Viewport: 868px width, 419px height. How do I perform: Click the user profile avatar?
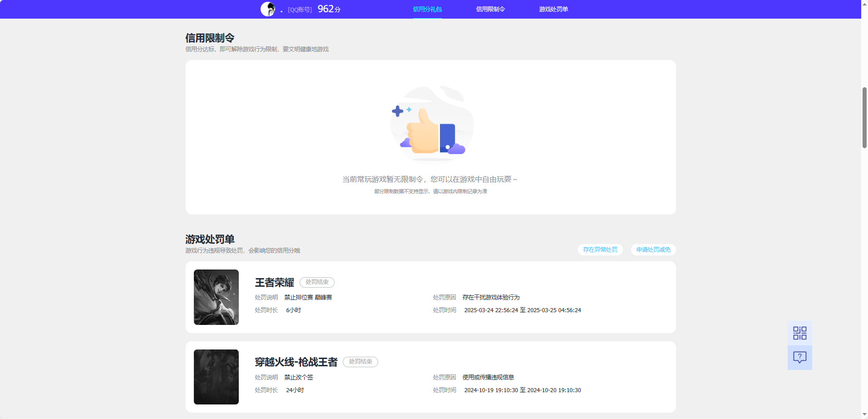click(269, 9)
